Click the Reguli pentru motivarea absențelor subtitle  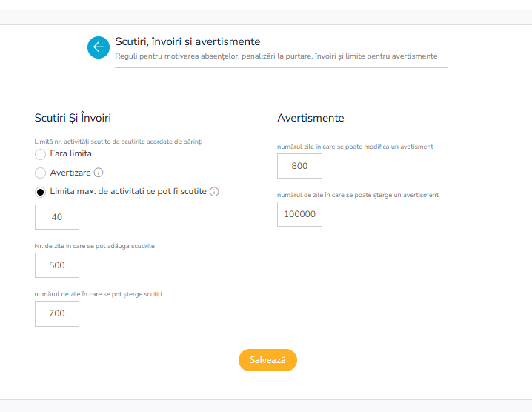(x=276, y=56)
